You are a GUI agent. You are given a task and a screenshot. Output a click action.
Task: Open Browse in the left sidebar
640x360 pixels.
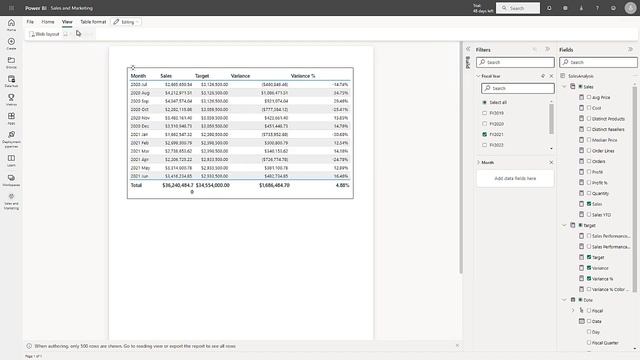(11, 62)
